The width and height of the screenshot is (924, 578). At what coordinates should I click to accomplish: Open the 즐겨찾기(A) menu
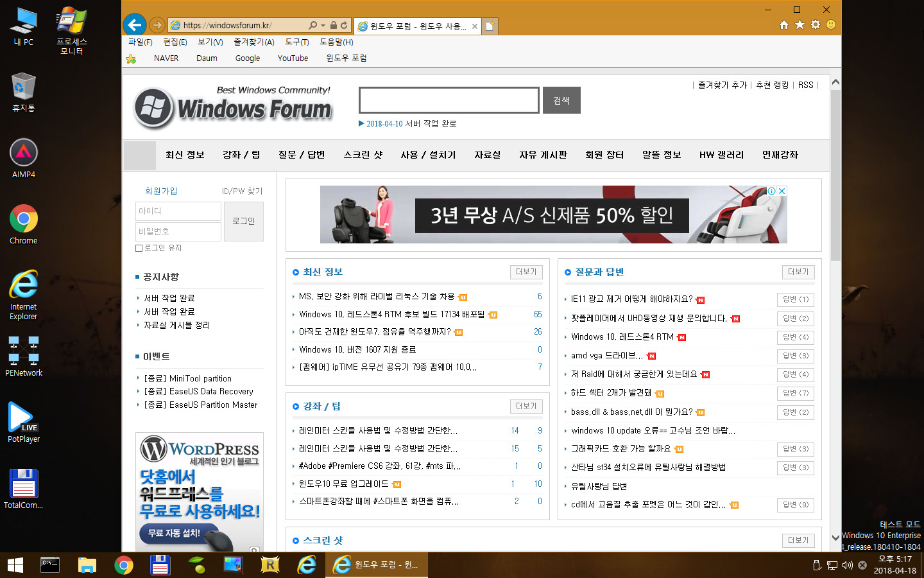point(254,42)
